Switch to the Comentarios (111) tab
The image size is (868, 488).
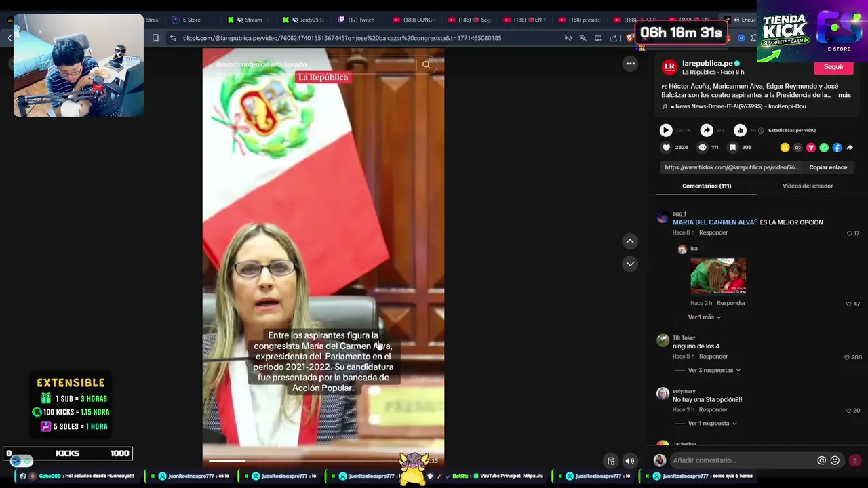click(x=707, y=186)
